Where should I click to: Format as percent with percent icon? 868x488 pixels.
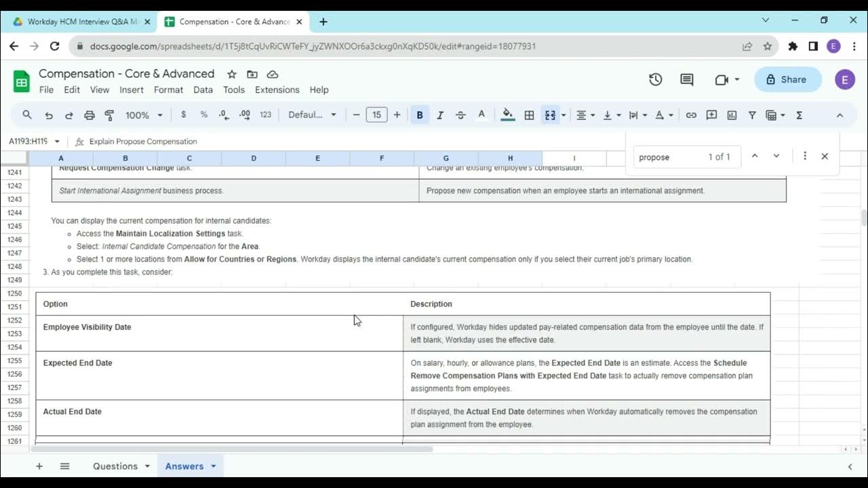pos(203,115)
